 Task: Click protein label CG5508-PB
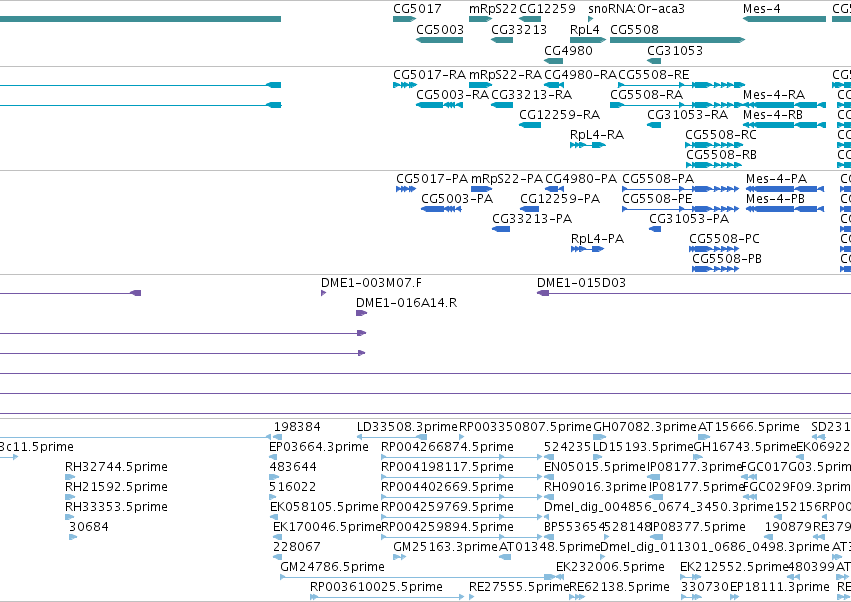(727, 259)
